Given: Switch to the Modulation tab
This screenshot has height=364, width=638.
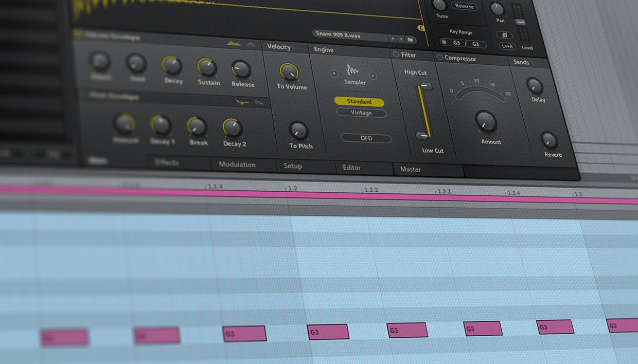Looking at the screenshot, I should pos(237,165).
